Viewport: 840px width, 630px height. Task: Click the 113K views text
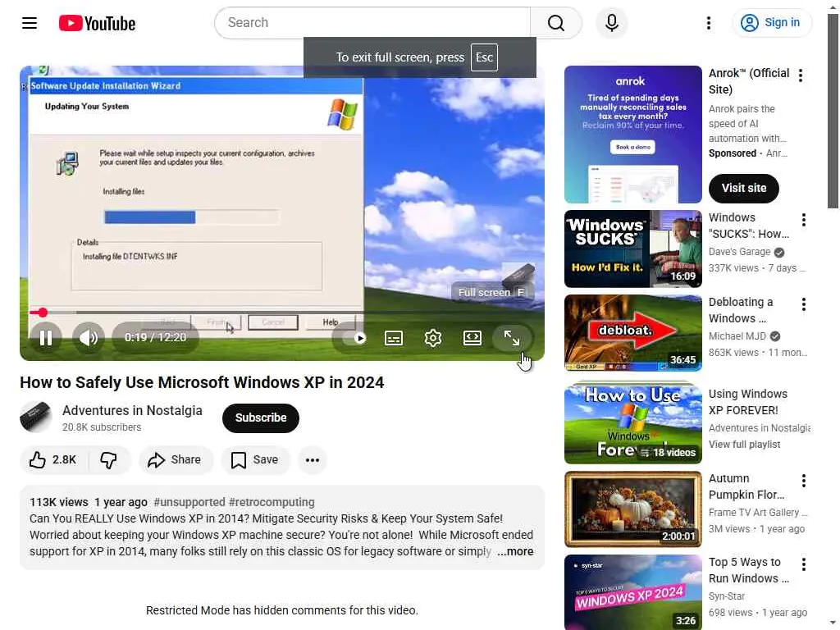[x=58, y=503]
